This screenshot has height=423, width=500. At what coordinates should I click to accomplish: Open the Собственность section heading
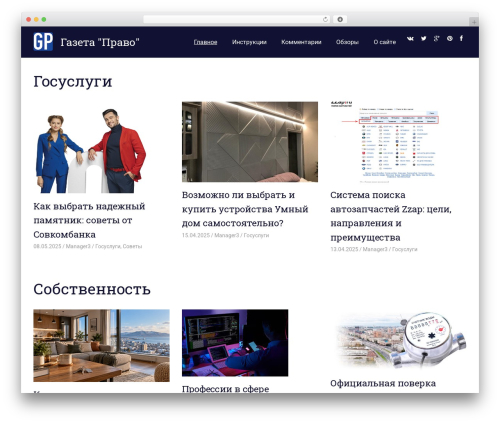point(92,289)
